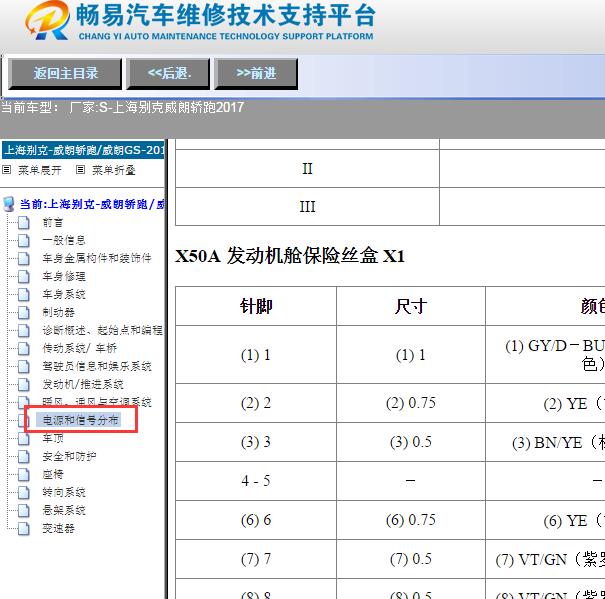Screen dimensions: 605x599
Task: Click the page icon beside 变速器
Action: click(x=24, y=528)
